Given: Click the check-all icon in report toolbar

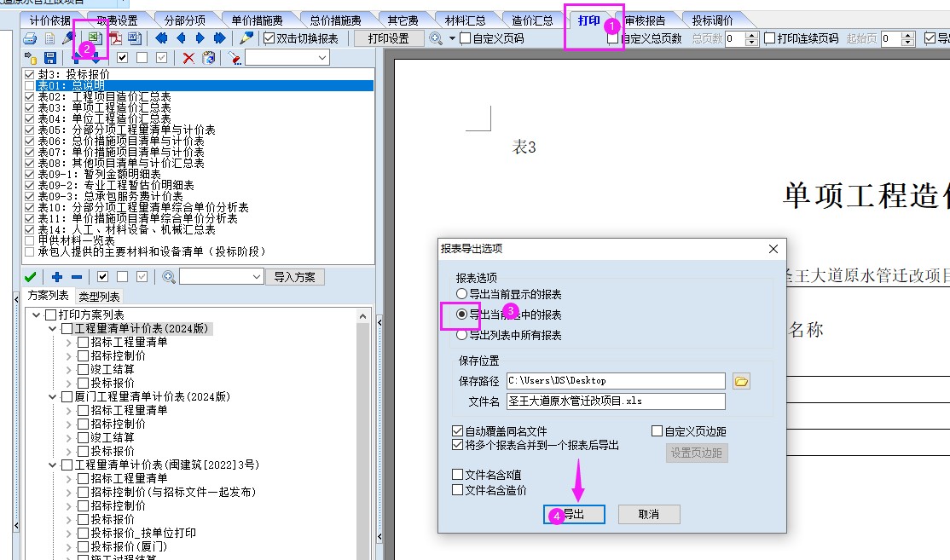Looking at the screenshot, I should (x=123, y=58).
